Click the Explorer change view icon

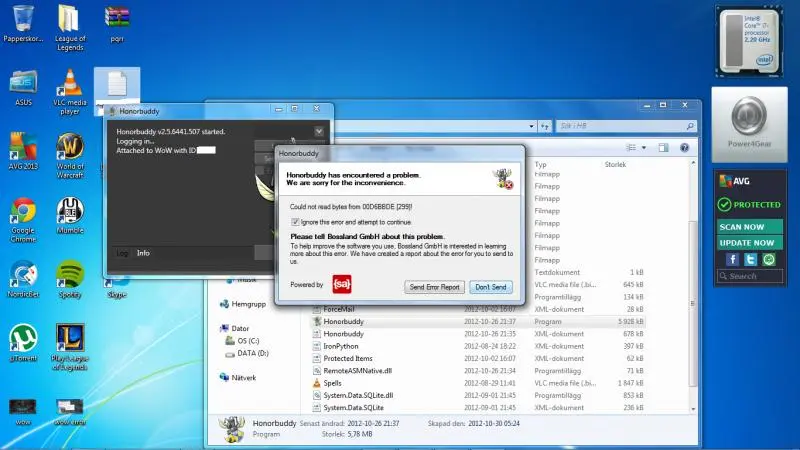coord(631,148)
